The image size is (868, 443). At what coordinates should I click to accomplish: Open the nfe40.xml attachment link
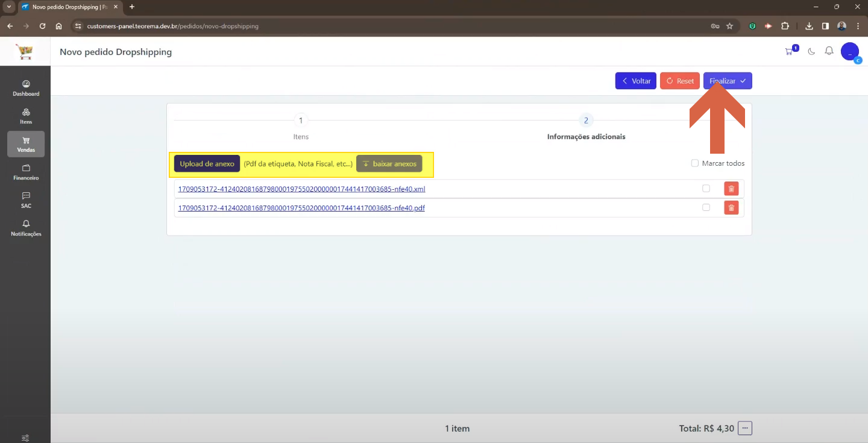tap(302, 189)
